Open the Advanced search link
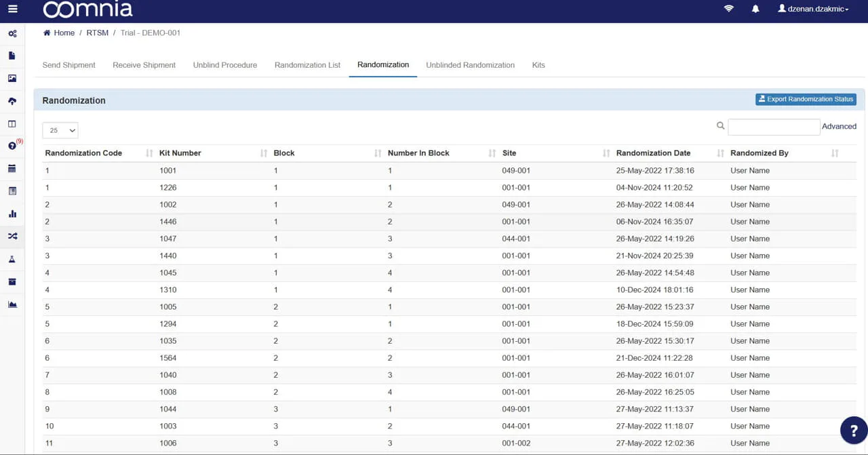Image resolution: width=868 pixels, height=455 pixels. pyautogui.click(x=839, y=126)
